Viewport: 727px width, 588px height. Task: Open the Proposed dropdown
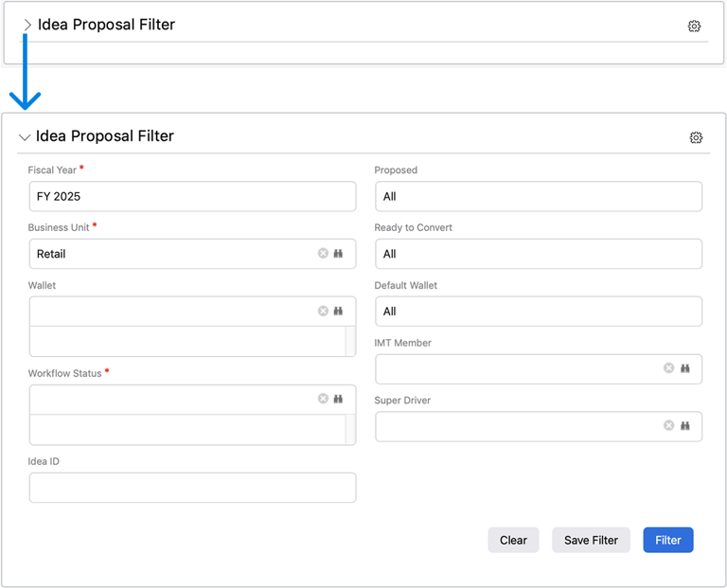(x=538, y=197)
